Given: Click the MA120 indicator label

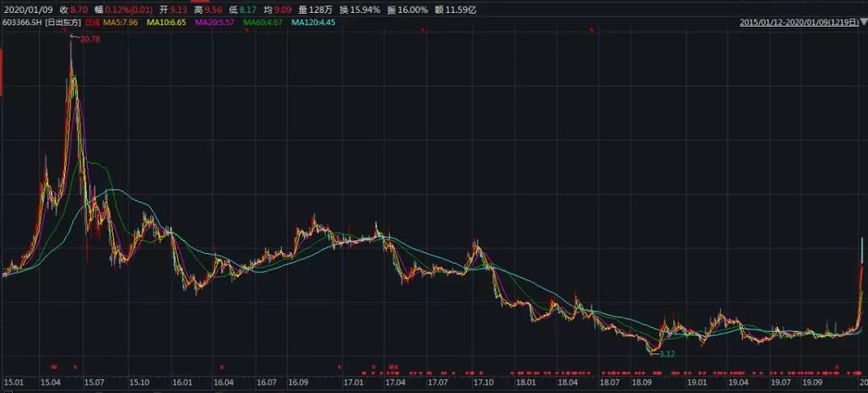Looking at the screenshot, I should coord(313,23).
